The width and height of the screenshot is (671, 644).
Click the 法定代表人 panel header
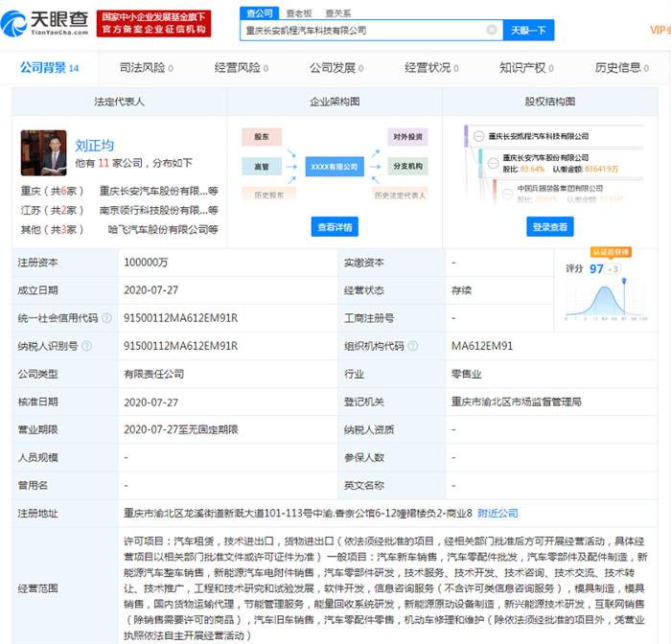pyautogui.click(x=119, y=102)
